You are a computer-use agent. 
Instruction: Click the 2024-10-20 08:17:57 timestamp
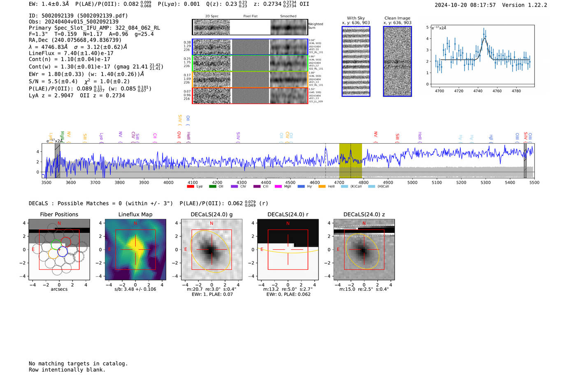tap(465, 5)
